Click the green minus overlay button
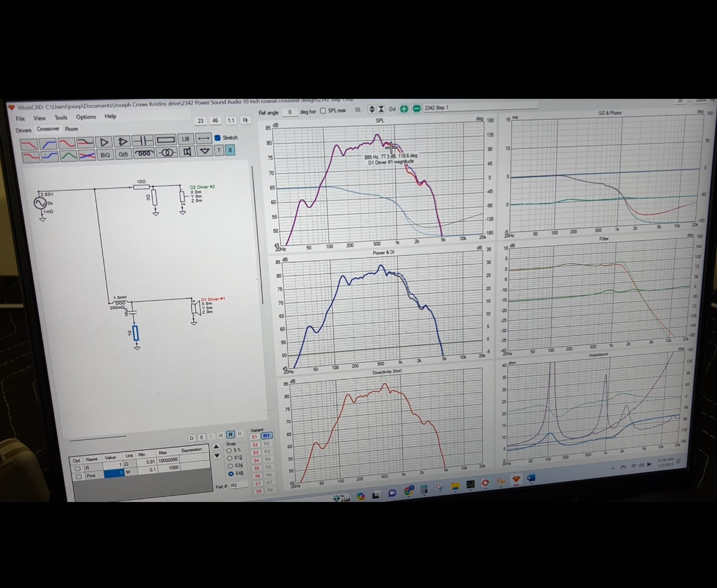Viewport: 717px width, 588px height. point(416,108)
